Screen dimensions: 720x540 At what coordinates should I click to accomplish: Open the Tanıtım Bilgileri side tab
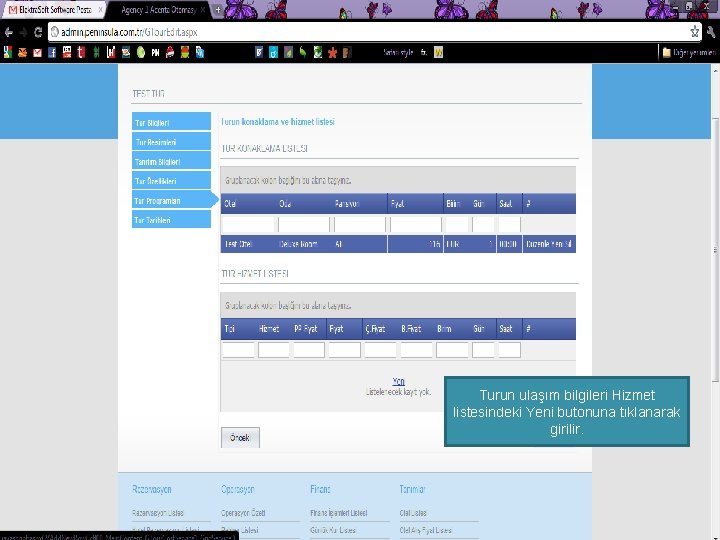tap(171, 161)
